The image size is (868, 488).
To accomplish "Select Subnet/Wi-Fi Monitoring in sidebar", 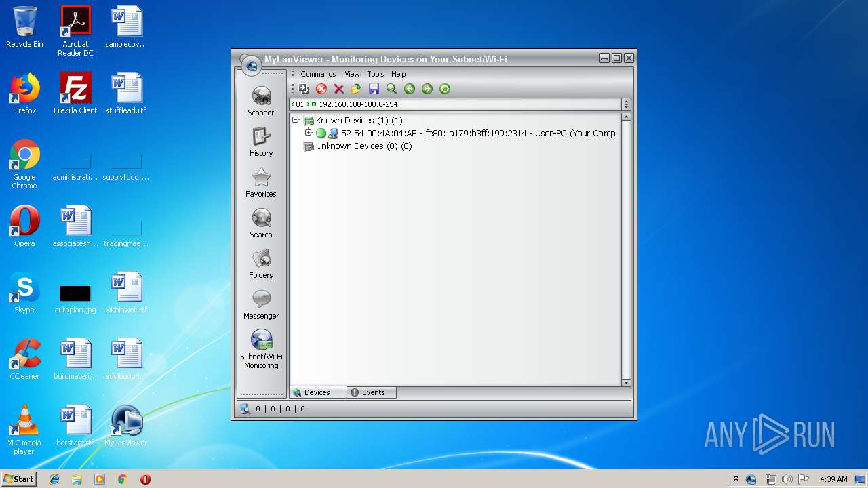I will (261, 350).
